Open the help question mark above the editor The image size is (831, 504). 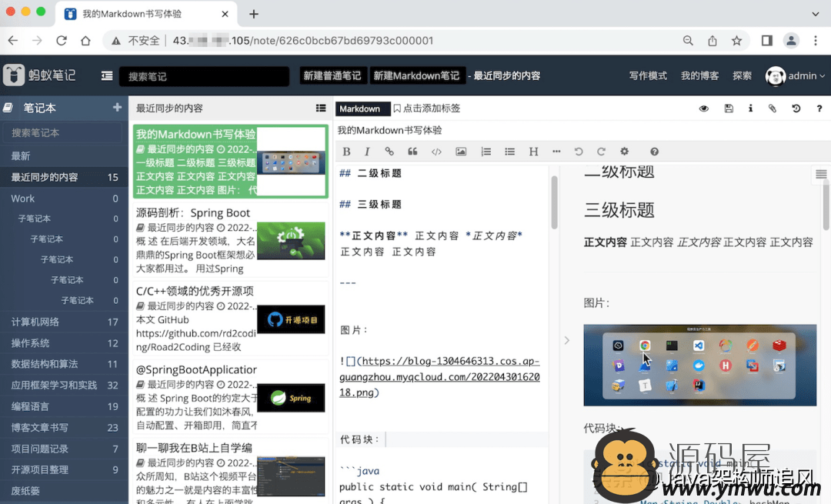[819, 108]
